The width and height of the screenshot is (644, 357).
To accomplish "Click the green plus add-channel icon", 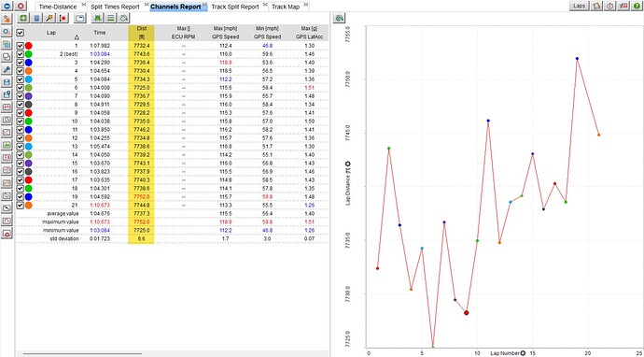I will pos(23,18).
